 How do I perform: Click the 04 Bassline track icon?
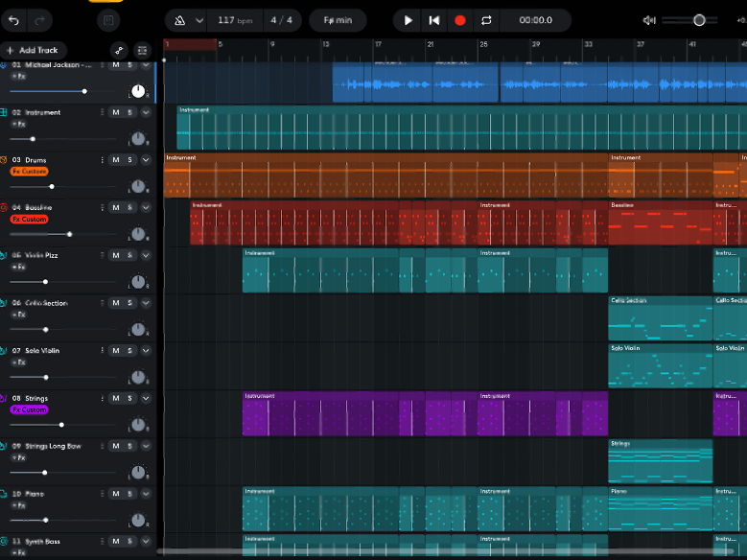pos(3,207)
